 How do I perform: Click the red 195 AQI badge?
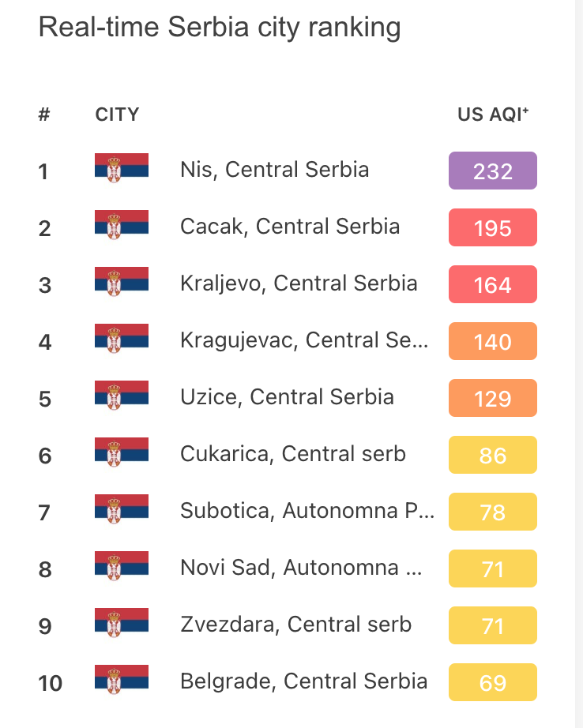492,227
